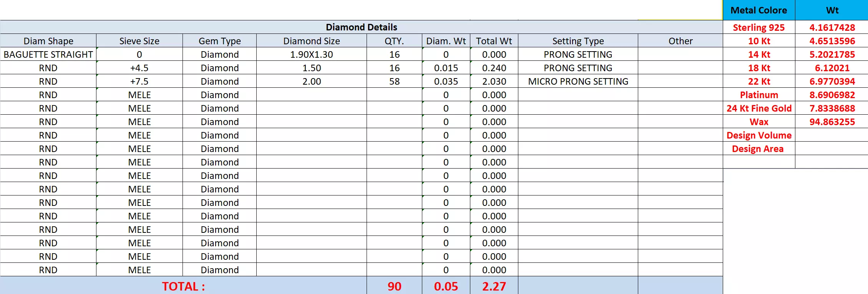Viewport: 868px width, 294px height.
Task: Click the empty value cell beside Design Area
Action: pos(832,149)
